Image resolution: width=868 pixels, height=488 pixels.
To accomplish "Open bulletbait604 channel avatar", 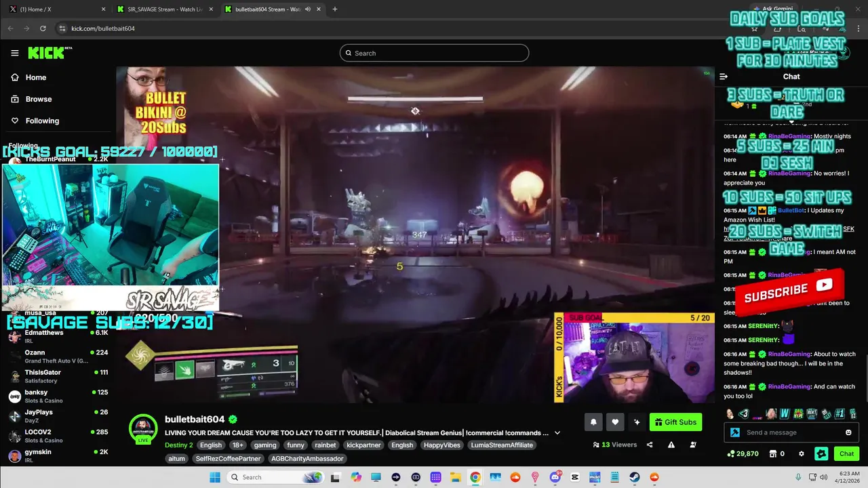I will (x=143, y=429).
